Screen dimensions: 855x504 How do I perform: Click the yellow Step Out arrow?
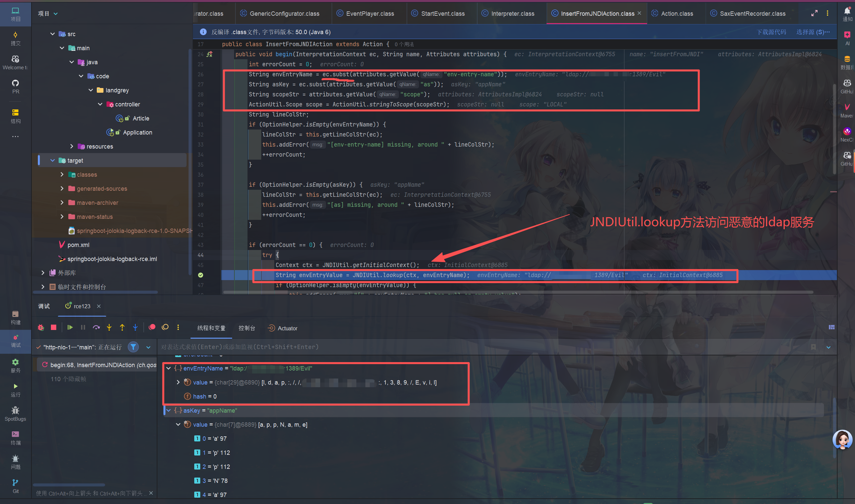click(x=122, y=327)
